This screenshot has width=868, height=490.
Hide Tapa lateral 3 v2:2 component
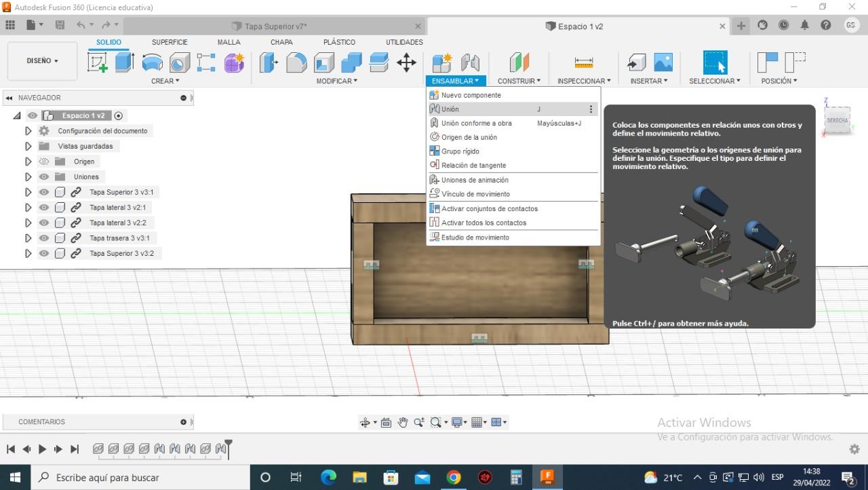44,223
